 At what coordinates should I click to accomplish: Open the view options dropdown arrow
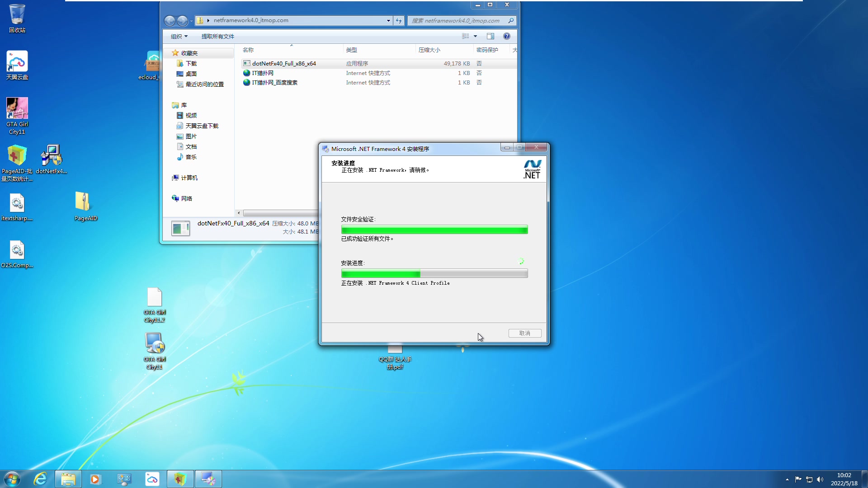point(475,36)
